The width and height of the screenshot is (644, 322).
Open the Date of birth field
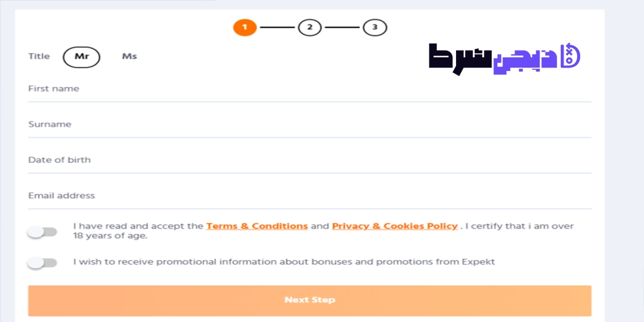pos(310,160)
